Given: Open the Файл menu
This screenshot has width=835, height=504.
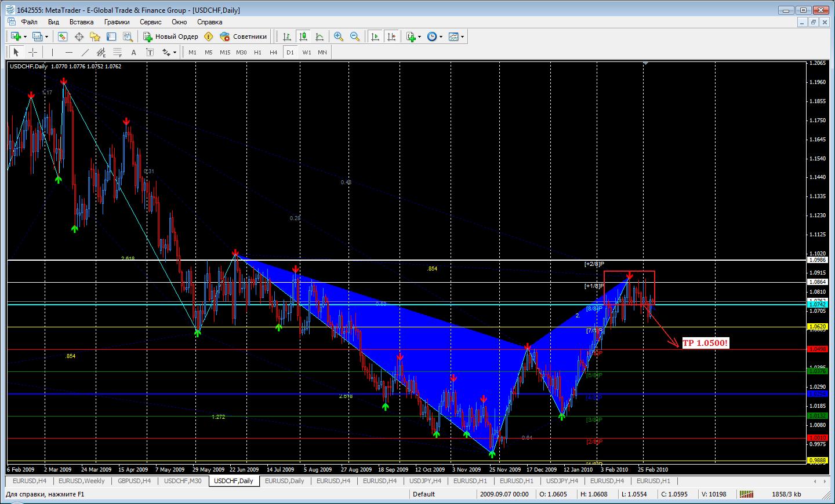Looking at the screenshot, I should (30, 22).
